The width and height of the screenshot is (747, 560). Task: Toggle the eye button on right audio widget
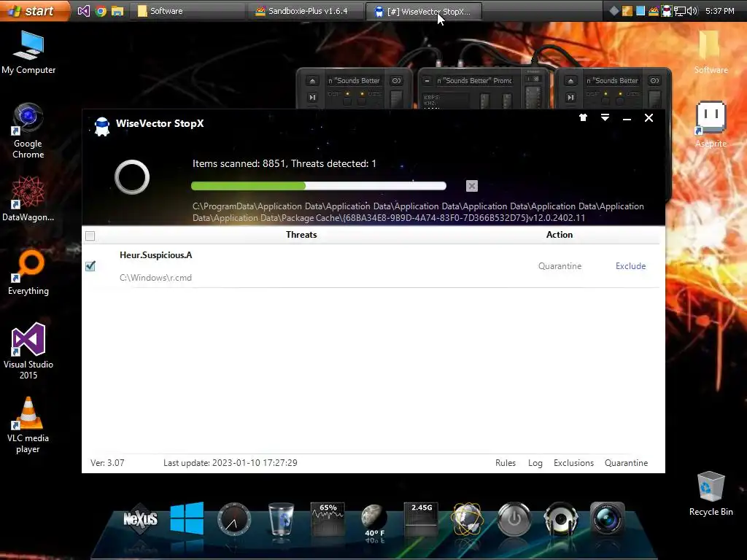(654, 81)
